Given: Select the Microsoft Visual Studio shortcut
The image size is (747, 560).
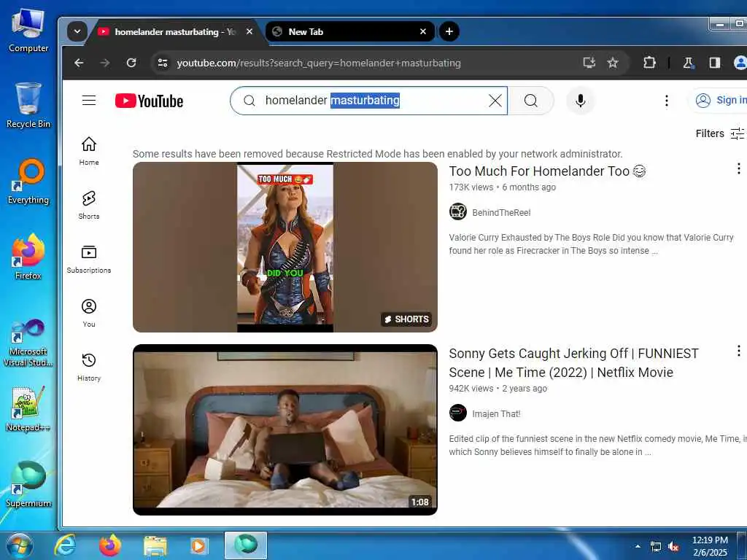Looking at the screenshot, I should (x=28, y=343).
